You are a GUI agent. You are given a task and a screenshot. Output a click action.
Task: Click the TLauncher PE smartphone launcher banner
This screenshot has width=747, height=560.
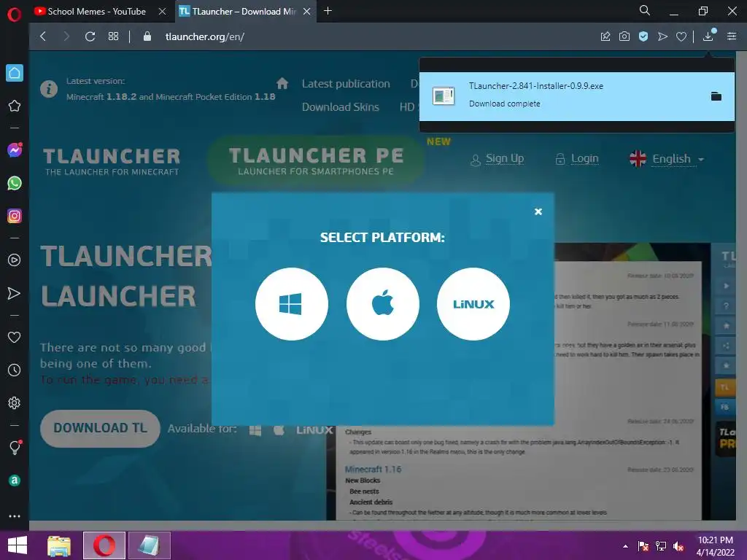[x=316, y=160]
